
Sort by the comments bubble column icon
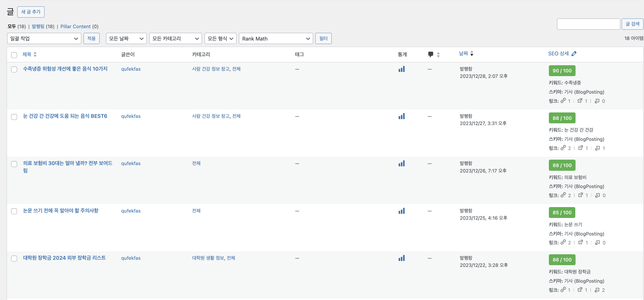[430, 54]
